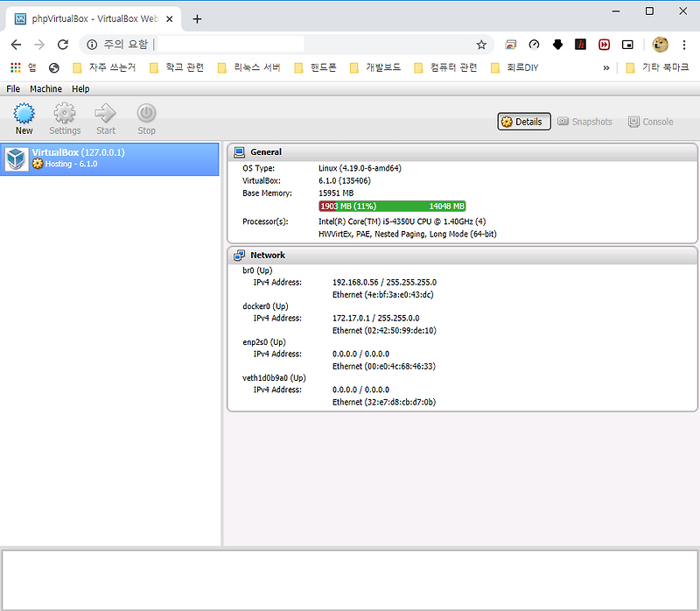This screenshot has height=611, width=700.
Task: Click the bottom log output pane
Action: tap(349, 579)
